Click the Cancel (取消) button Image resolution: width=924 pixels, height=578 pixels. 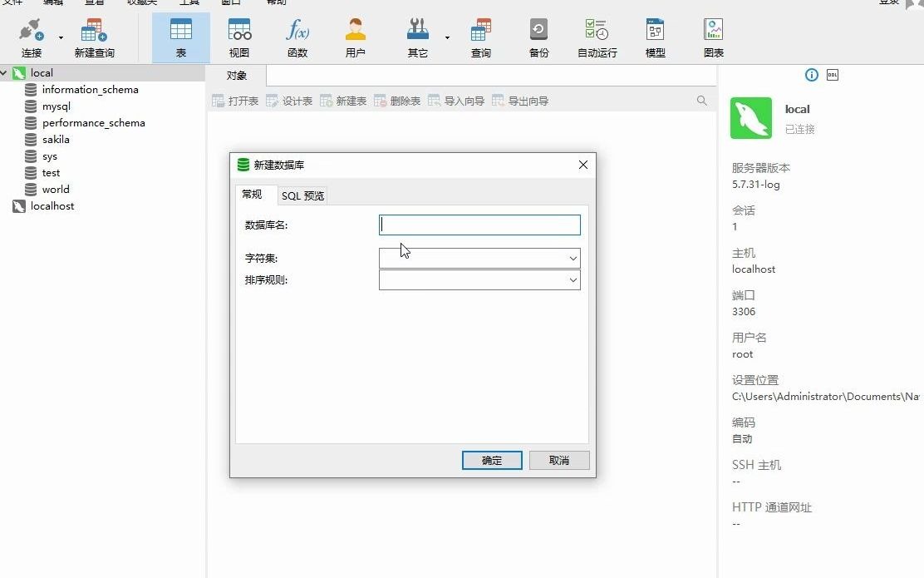pos(559,461)
